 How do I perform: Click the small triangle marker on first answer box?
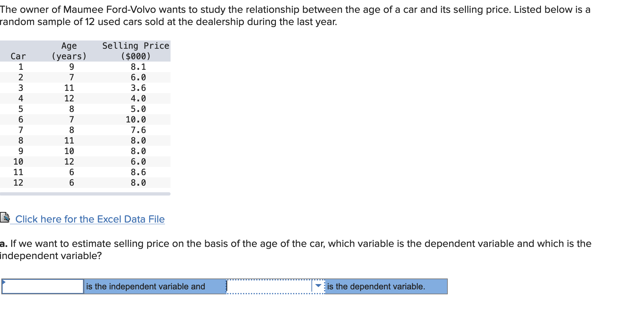pos(3,281)
